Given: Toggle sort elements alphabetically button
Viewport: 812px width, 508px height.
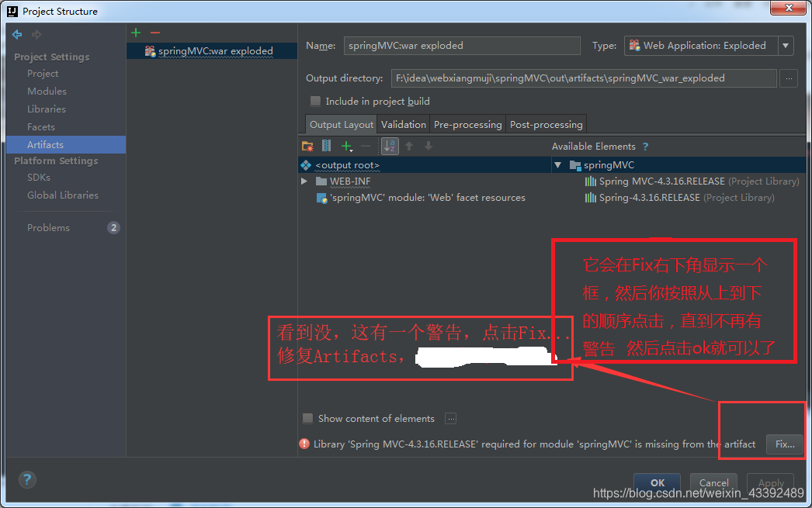Looking at the screenshot, I should (x=390, y=147).
